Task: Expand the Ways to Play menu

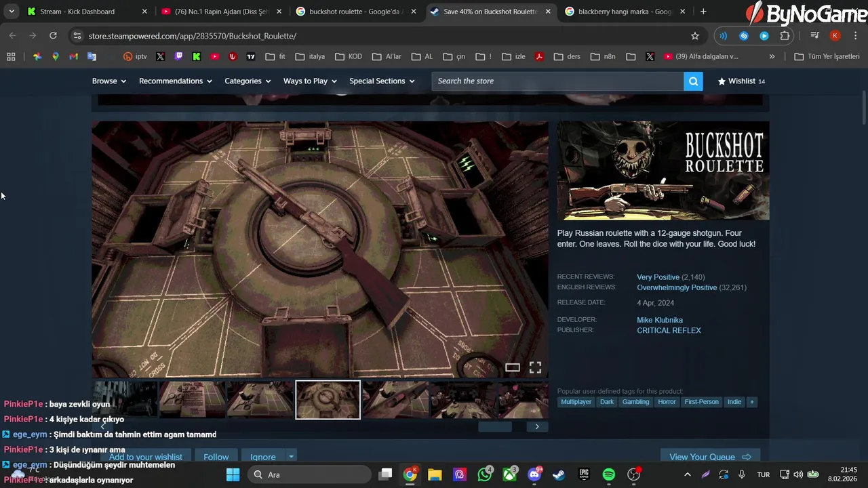Action: pos(310,81)
